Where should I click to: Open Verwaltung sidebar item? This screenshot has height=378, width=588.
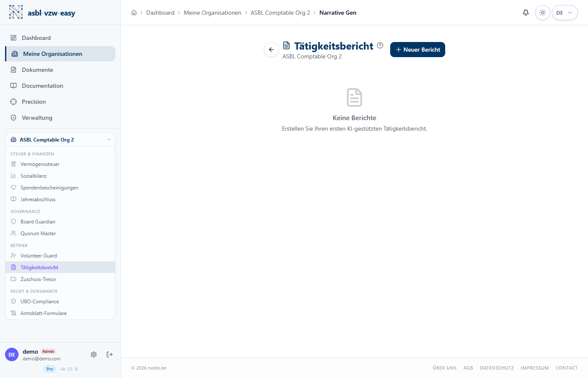point(60,118)
